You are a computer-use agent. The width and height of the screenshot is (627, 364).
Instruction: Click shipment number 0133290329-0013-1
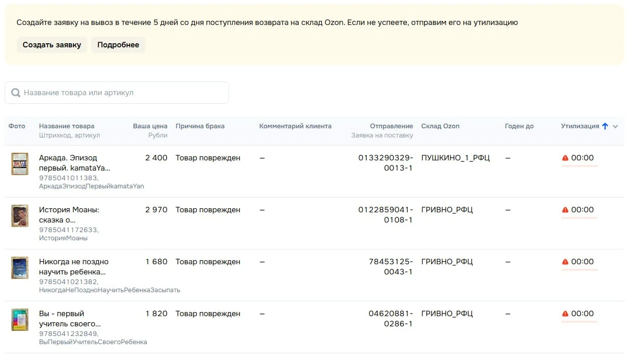coord(386,163)
